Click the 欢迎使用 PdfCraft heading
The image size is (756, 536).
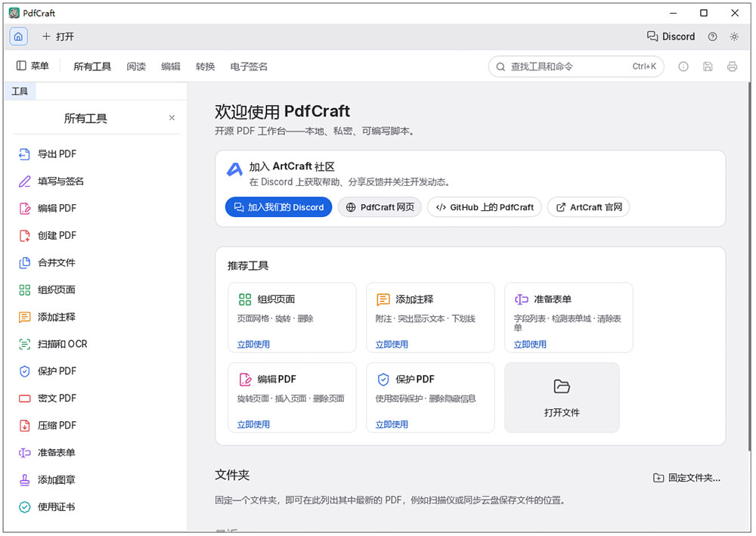pyautogui.click(x=283, y=111)
